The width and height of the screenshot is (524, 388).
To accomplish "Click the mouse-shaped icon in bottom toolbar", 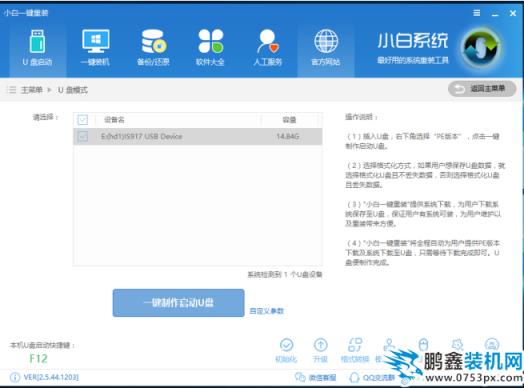I will click(423, 344).
